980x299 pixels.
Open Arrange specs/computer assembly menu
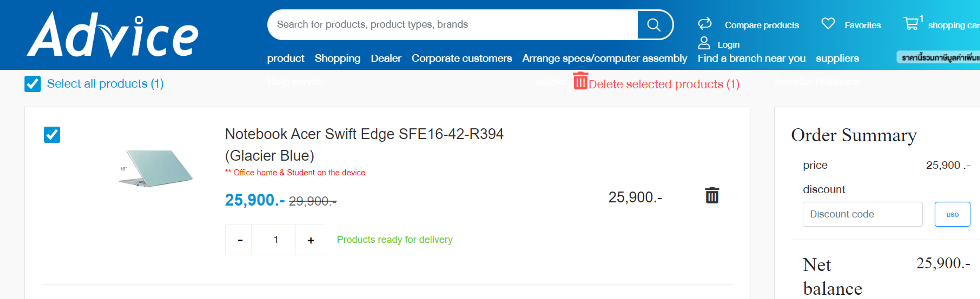[605, 58]
